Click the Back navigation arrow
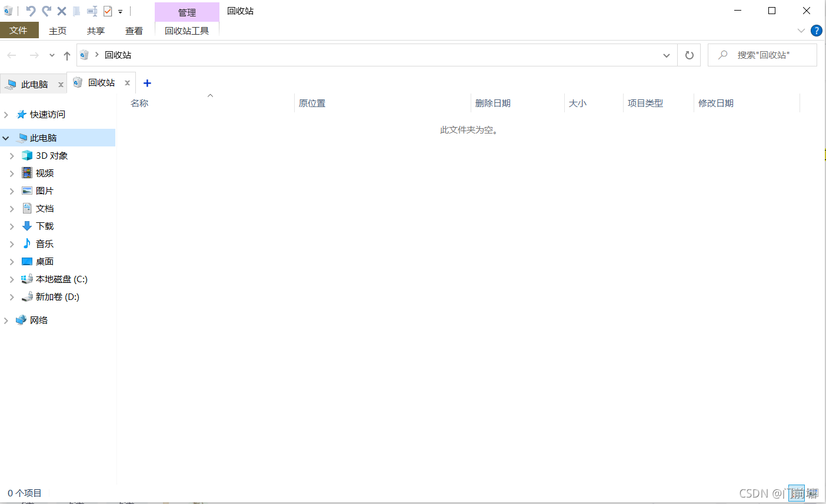Screen dimensions: 826x504 [11, 55]
